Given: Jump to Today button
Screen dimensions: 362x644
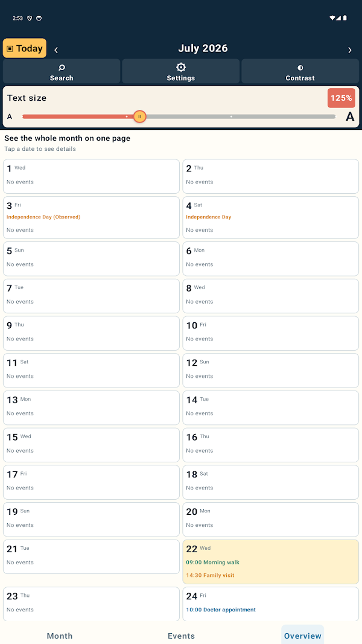Looking at the screenshot, I should (25, 48).
